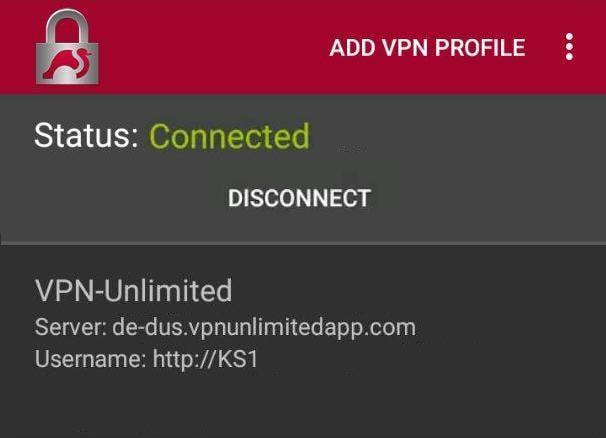Click the empty red action bar area
The width and height of the screenshot is (606, 438).
click(x=213, y=47)
